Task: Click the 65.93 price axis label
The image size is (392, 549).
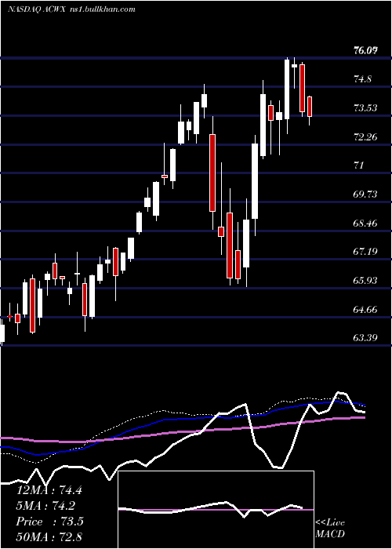Action: coord(365,280)
